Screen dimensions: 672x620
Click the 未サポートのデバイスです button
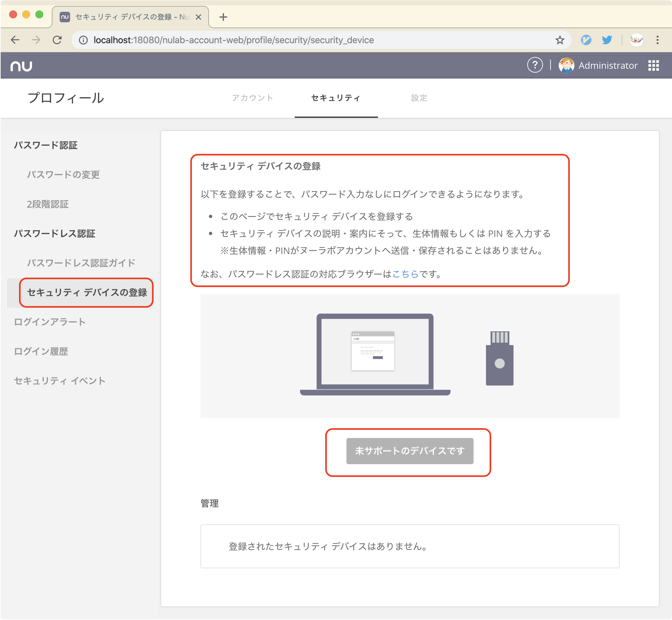pos(410,451)
